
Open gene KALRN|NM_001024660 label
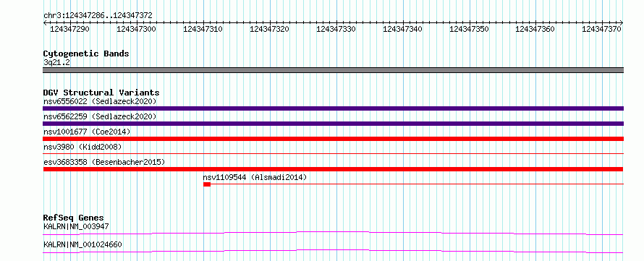pyautogui.click(x=82, y=245)
